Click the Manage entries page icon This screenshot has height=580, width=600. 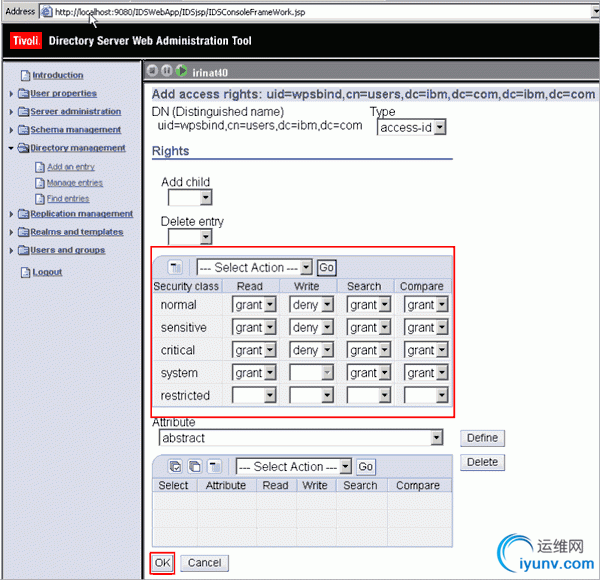pos(40,183)
